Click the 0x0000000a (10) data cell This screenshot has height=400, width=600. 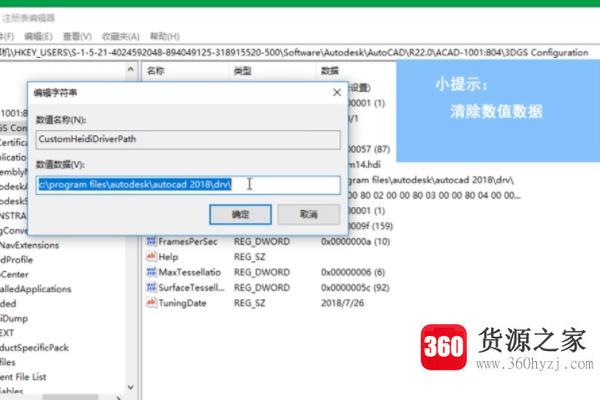[x=355, y=242]
